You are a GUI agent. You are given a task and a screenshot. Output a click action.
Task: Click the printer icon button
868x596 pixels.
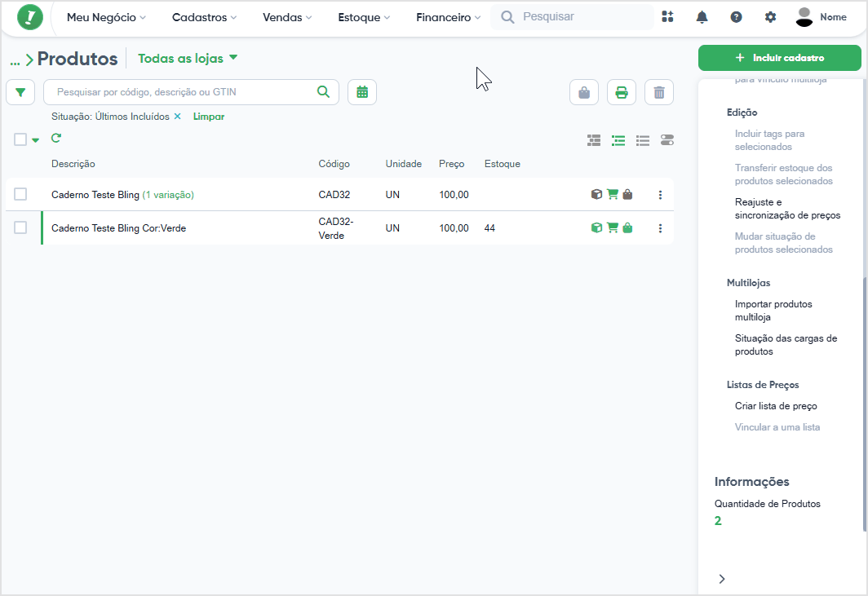click(x=622, y=92)
